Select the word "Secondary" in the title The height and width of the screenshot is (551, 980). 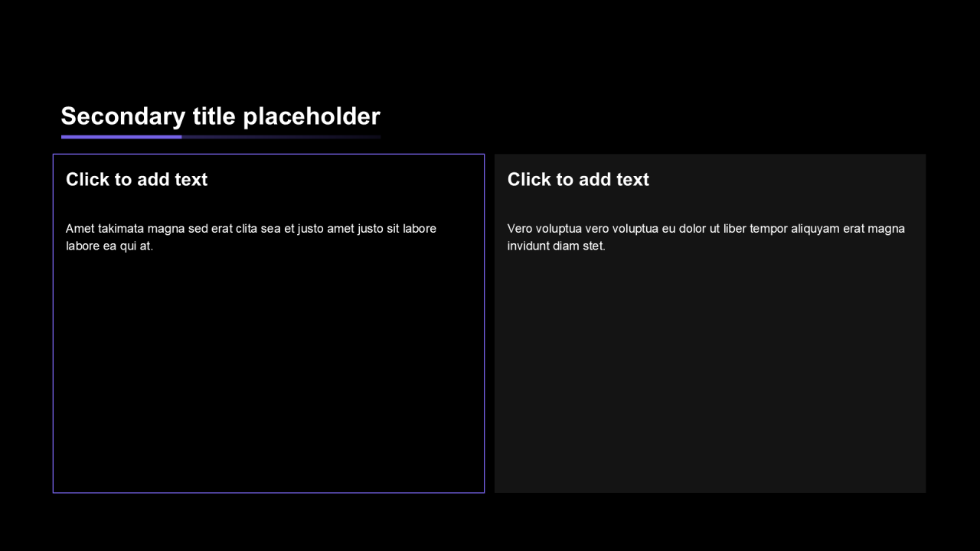(122, 116)
